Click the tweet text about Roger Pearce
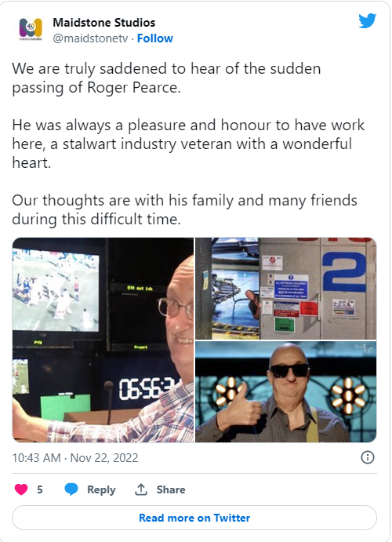 coord(166,78)
